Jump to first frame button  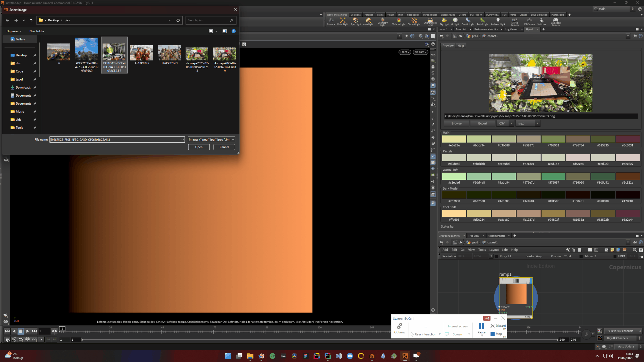[7, 331]
